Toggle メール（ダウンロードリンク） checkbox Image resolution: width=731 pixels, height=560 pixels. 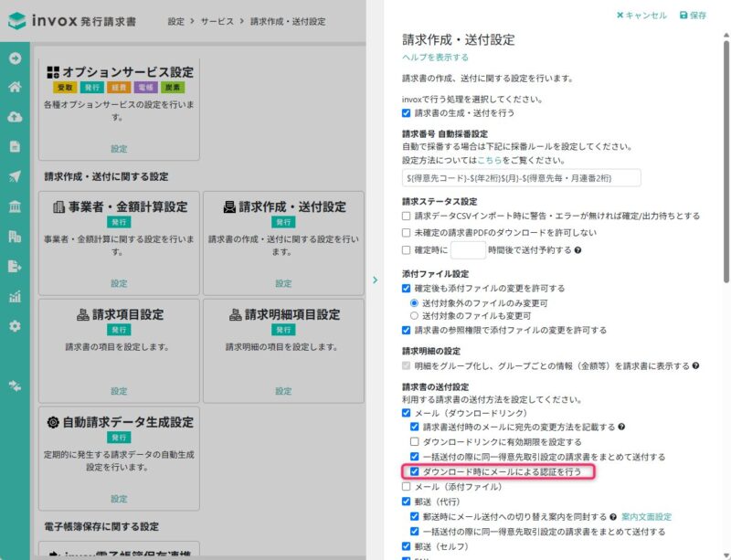click(406, 413)
